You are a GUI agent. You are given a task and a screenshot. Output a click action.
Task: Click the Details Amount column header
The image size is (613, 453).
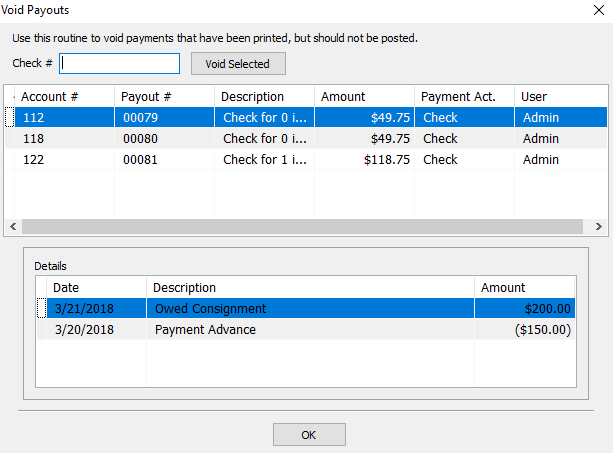[x=525, y=288]
